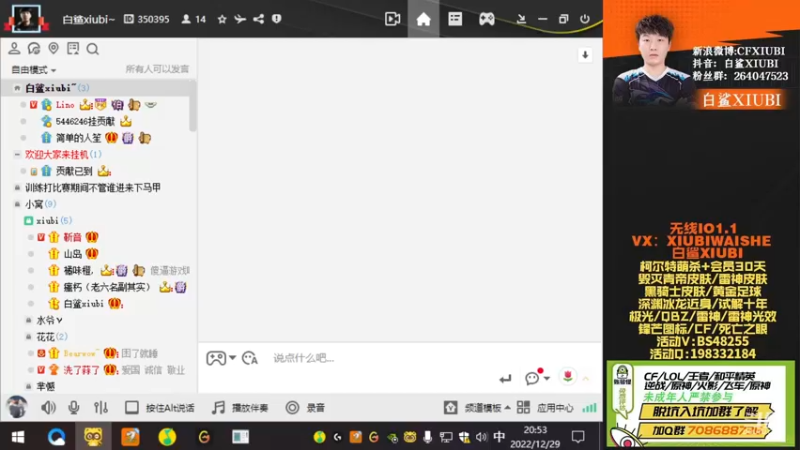
Task: Click channel ID 350395
Action: coord(147,19)
